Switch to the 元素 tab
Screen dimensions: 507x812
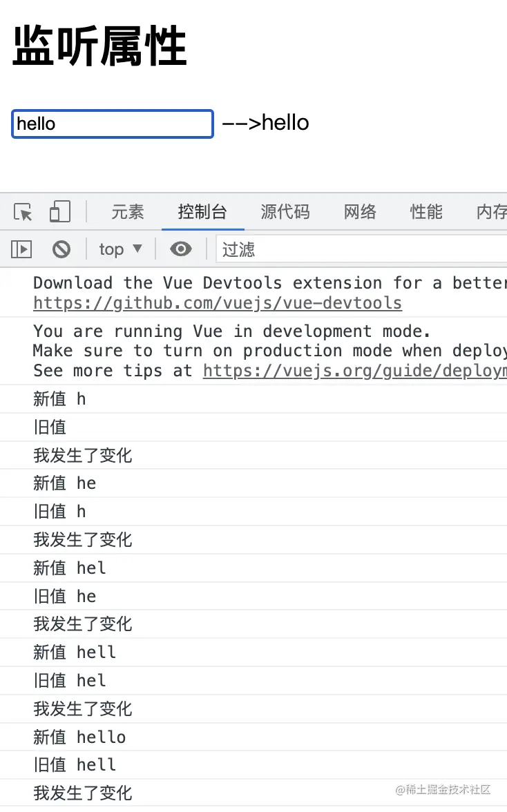pos(127,212)
